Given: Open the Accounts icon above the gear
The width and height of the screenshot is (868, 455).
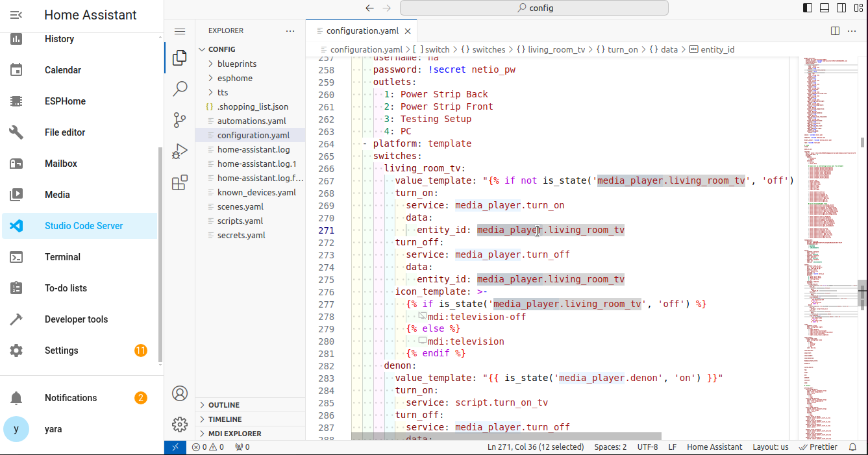Looking at the screenshot, I should tap(180, 393).
